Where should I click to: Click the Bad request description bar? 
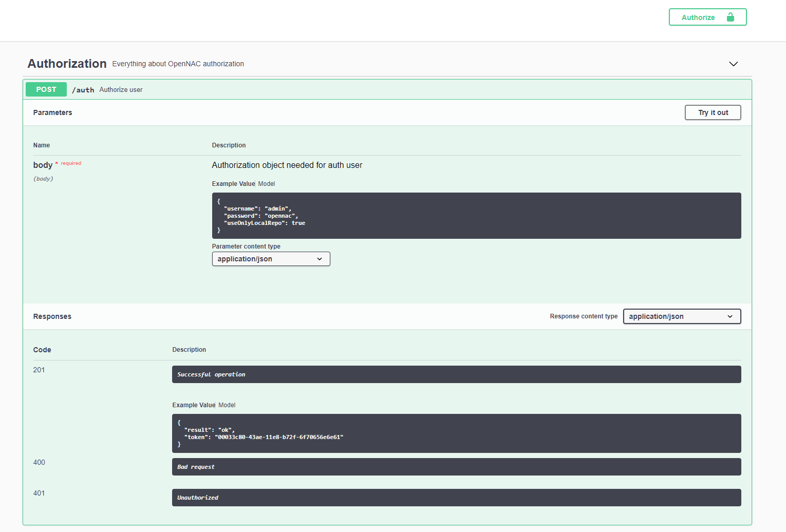click(x=456, y=467)
